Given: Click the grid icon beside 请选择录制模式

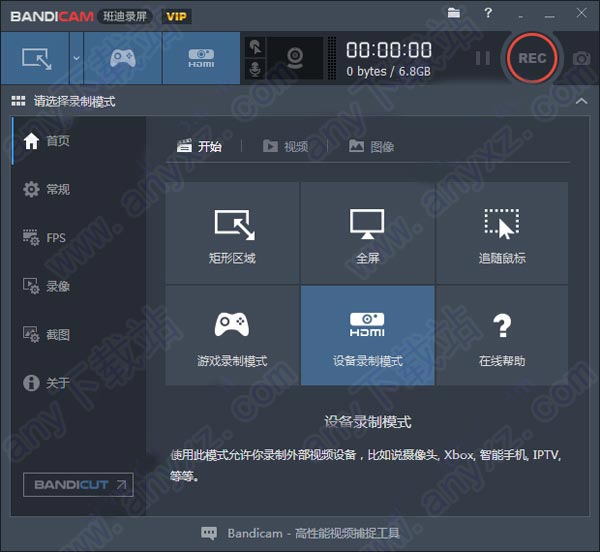Looking at the screenshot, I should [18, 101].
